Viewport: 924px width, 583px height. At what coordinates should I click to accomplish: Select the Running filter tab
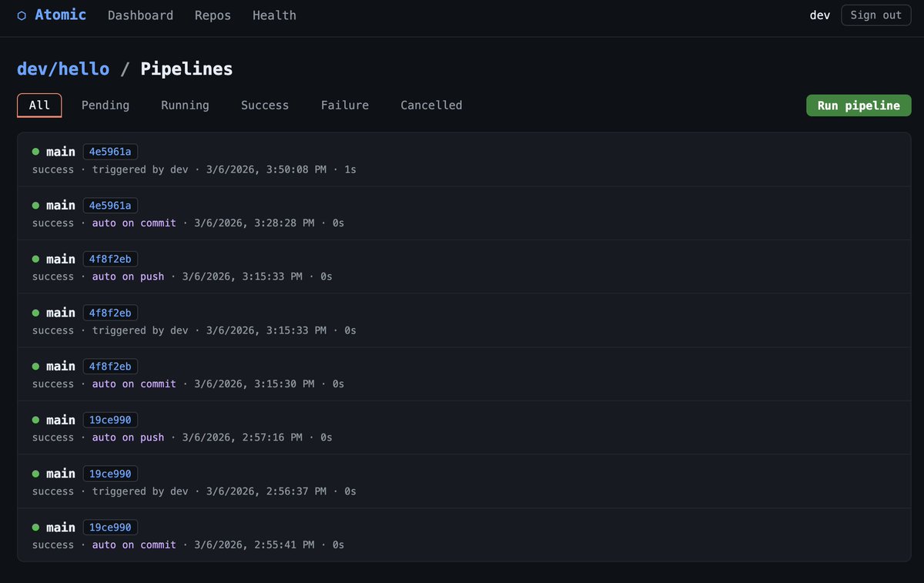(x=185, y=106)
